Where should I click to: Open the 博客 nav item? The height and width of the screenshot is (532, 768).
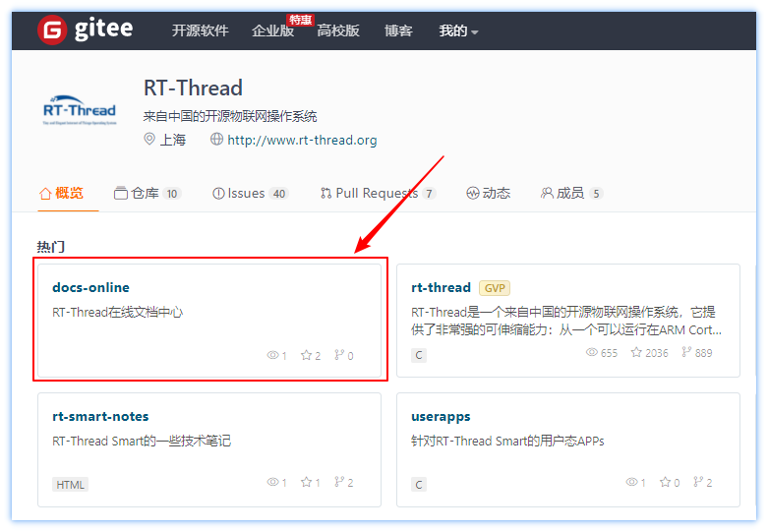398,30
